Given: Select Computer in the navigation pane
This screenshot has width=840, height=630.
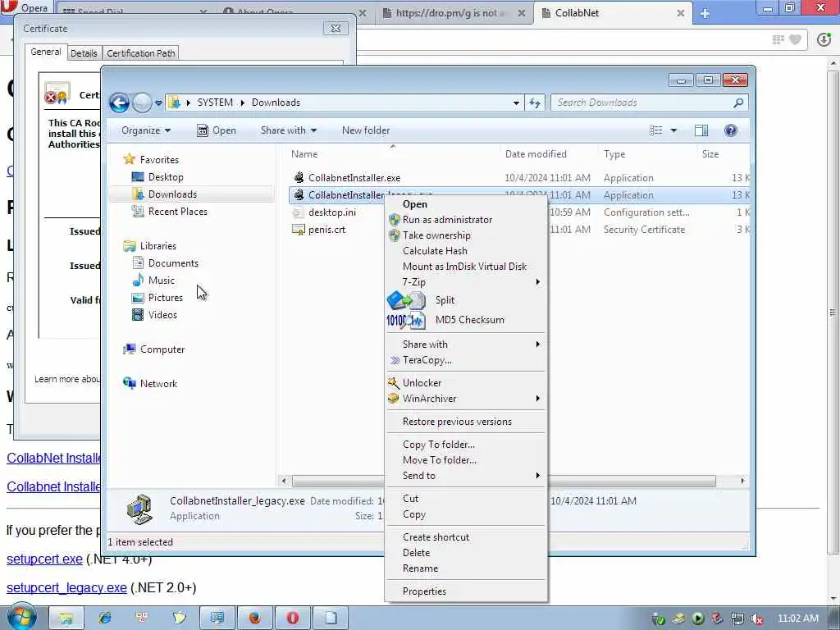Looking at the screenshot, I should (x=162, y=349).
